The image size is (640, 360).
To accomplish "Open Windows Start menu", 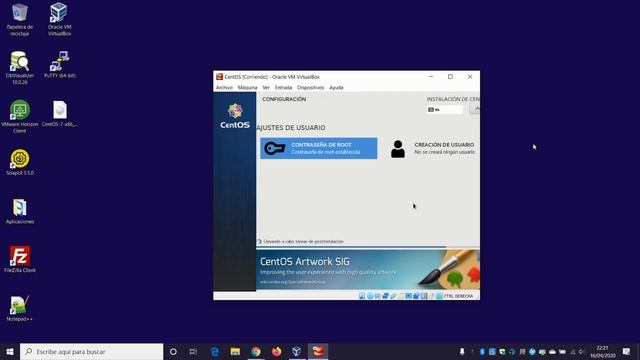I will pos(10,351).
